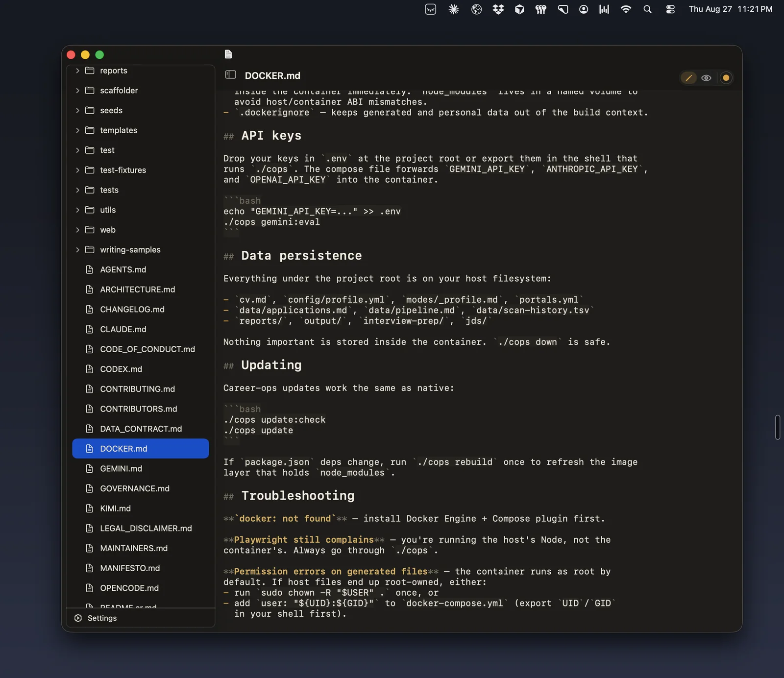Open Settings gear at sidebar bottom

(x=78, y=618)
